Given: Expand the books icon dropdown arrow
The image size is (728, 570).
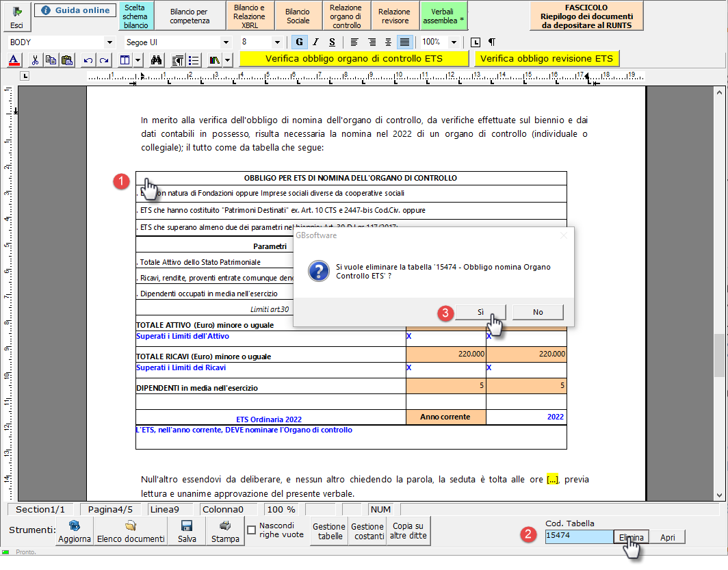Looking at the screenshot, I should coord(227,60).
